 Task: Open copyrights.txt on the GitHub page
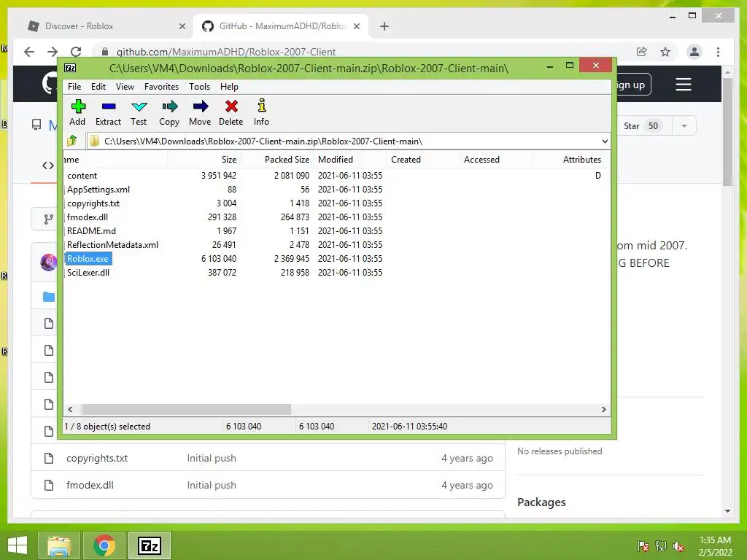pos(97,458)
